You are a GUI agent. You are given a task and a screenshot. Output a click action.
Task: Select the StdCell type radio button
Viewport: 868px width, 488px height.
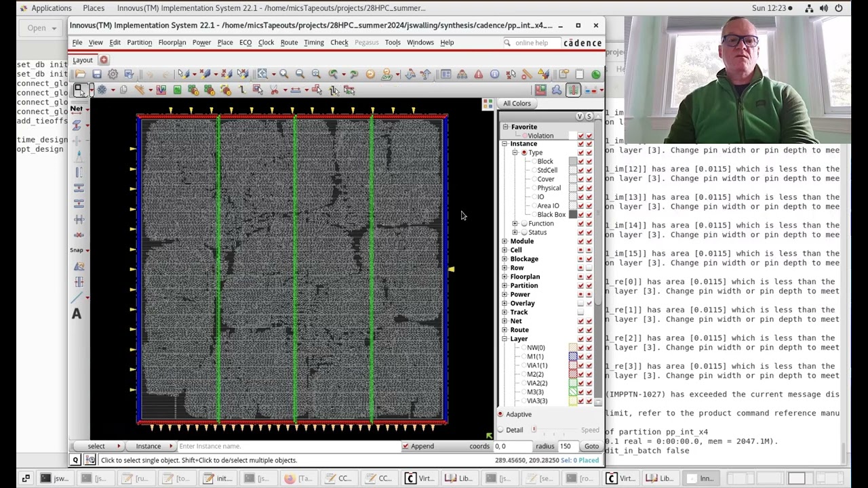tap(534, 170)
